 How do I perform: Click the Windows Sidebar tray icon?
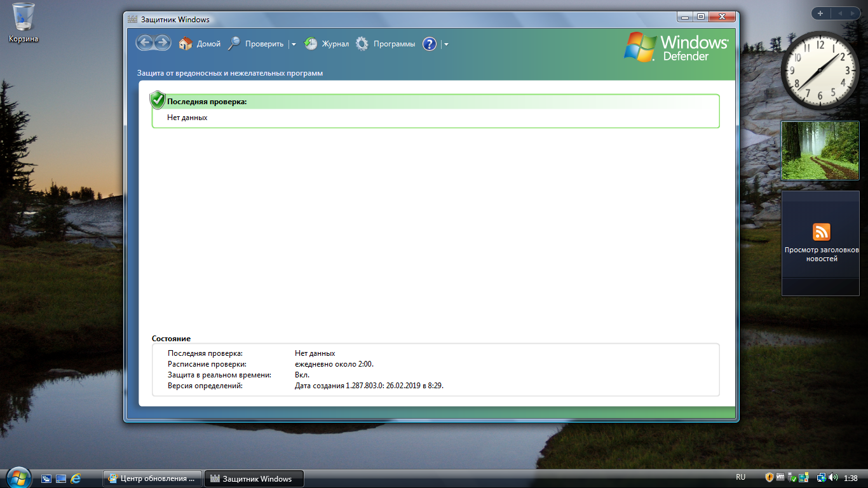point(803,477)
